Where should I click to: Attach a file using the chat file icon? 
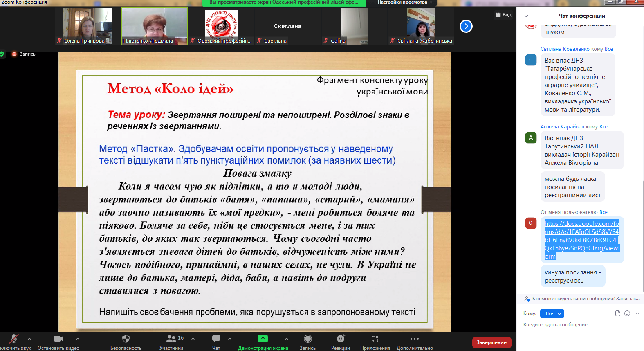[618, 313]
